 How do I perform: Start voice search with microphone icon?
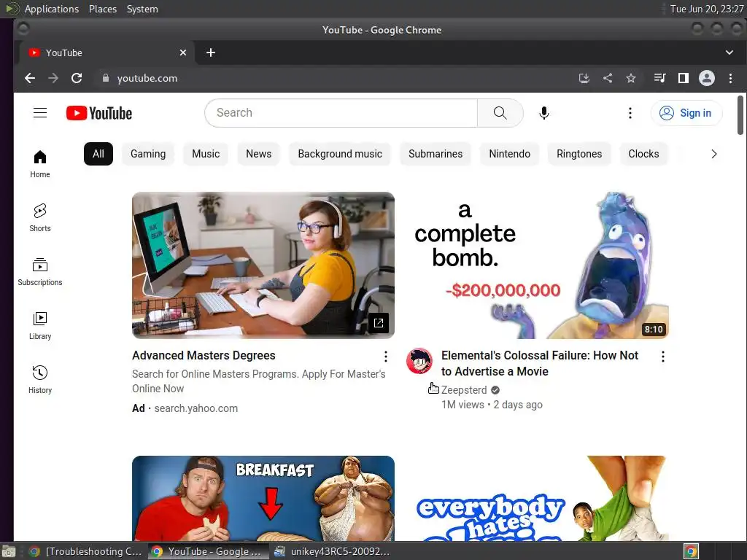[544, 113]
